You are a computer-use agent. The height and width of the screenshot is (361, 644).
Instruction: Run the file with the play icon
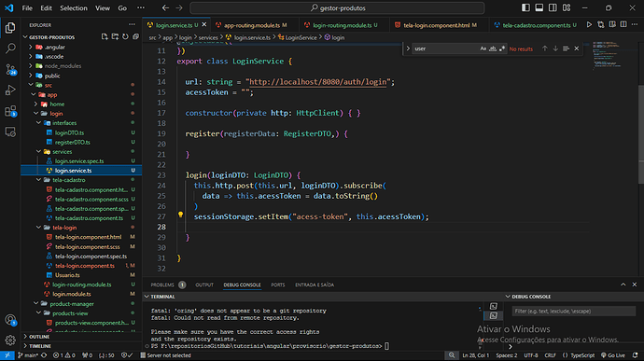pos(589,25)
